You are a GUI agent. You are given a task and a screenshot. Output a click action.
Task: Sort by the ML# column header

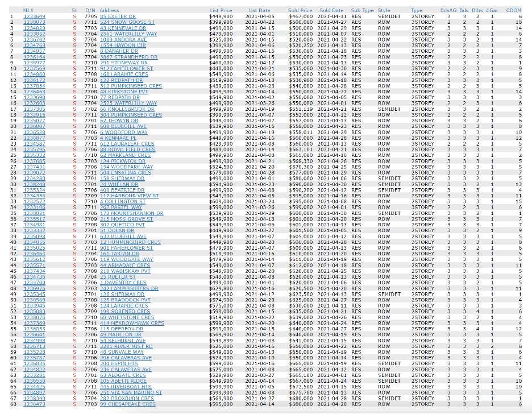(28, 10)
